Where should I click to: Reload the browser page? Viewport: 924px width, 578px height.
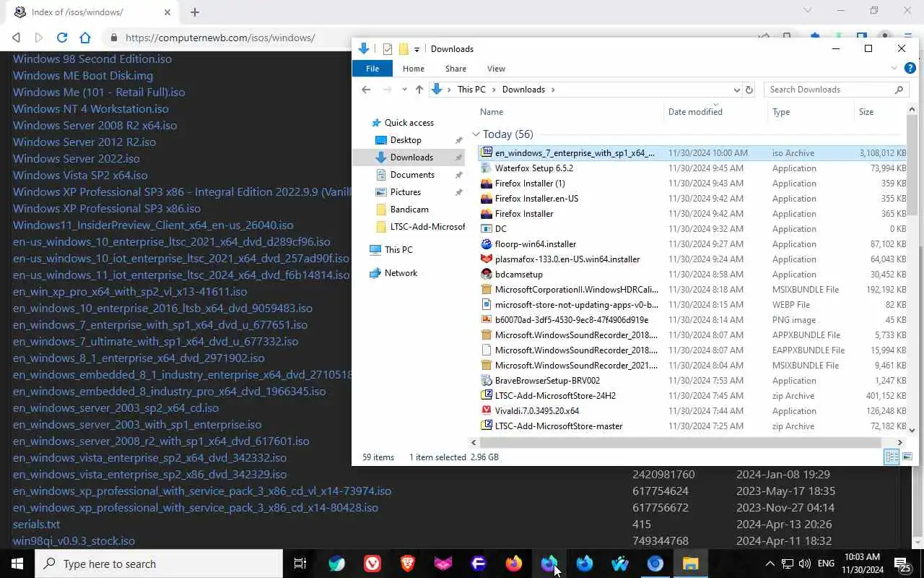pyautogui.click(x=62, y=38)
